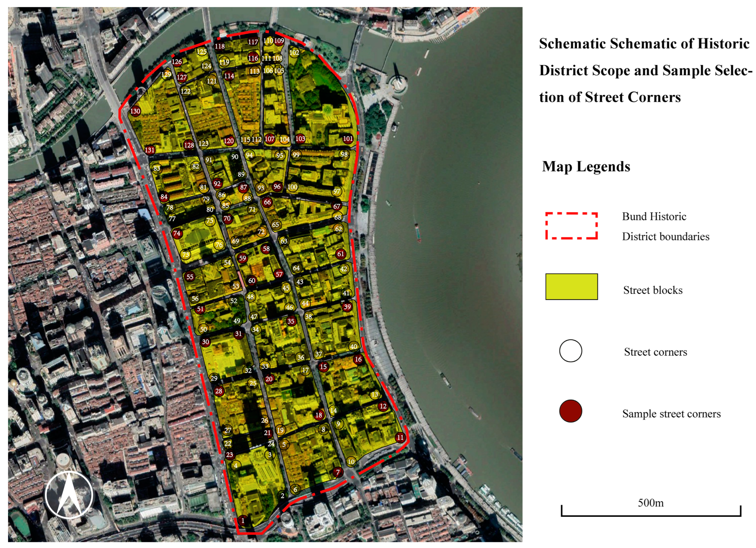This screenshot has width=756, height=548.
Task: Click sample street corner marker 1
Action: 243,520
